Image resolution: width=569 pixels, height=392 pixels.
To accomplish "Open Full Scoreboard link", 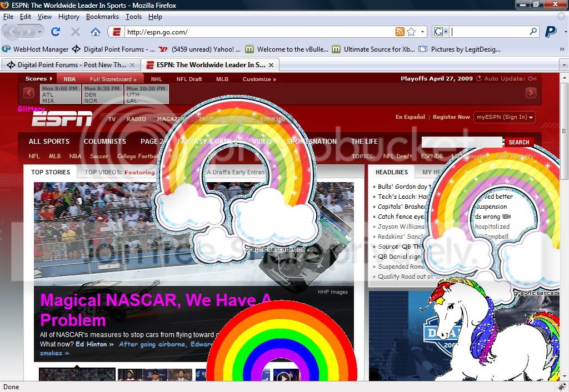I will [x=113, y=79].
